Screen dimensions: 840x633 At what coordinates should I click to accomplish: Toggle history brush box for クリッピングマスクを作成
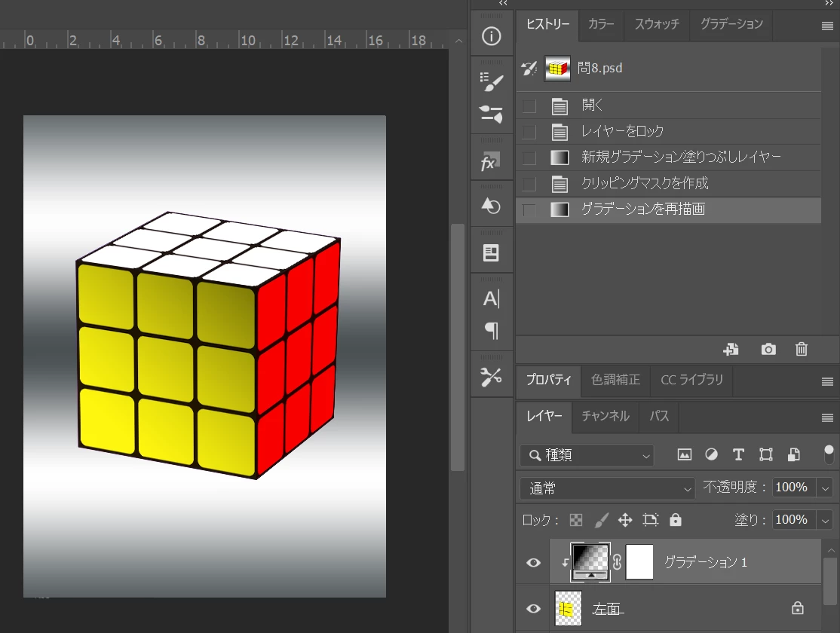[529, 184]
